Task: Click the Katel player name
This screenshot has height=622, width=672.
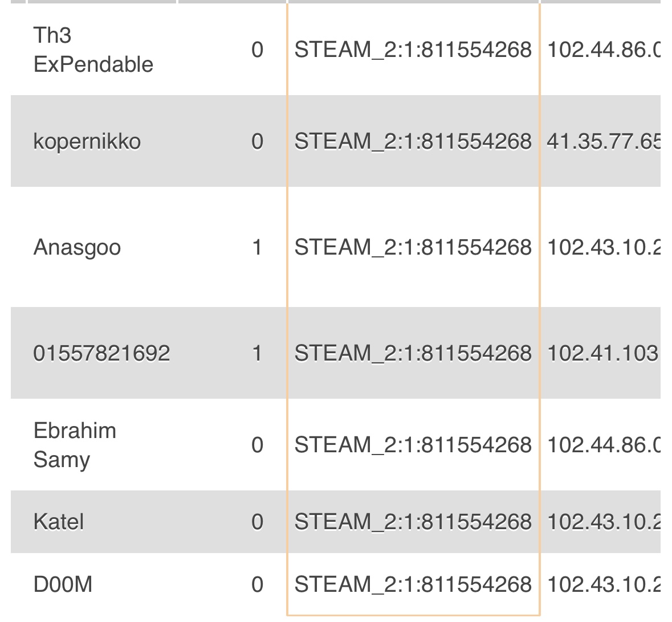Action: 59,522
